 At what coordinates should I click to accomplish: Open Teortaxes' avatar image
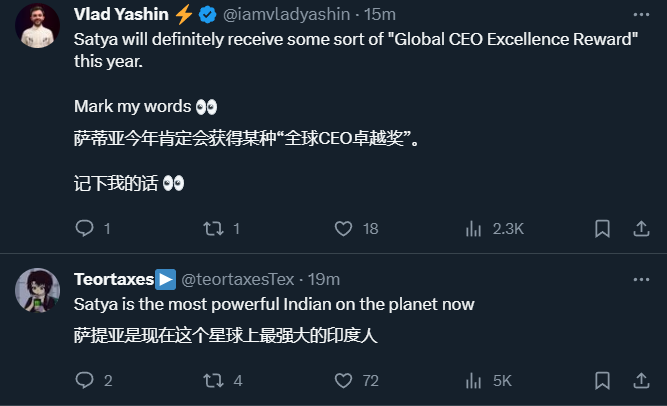[x=37, y=290]
